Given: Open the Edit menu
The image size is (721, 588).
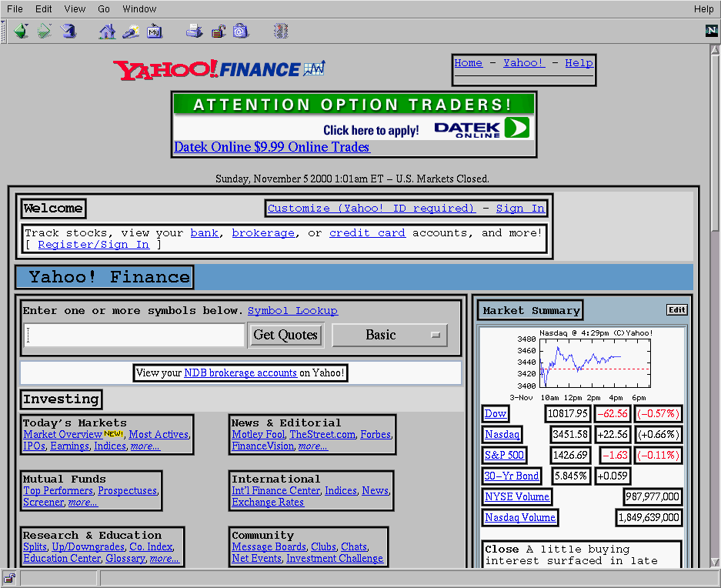Looking at the screenshot, I should (x=44, y=8).
